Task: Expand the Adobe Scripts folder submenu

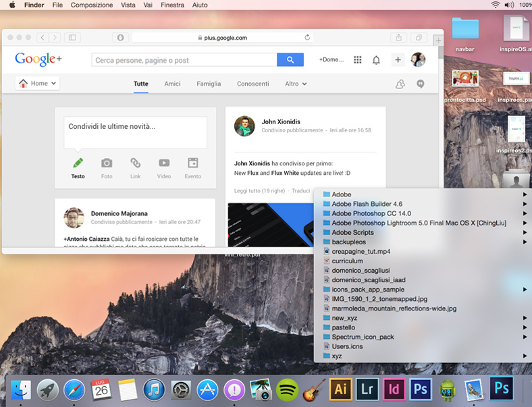Action: [352, 232]
